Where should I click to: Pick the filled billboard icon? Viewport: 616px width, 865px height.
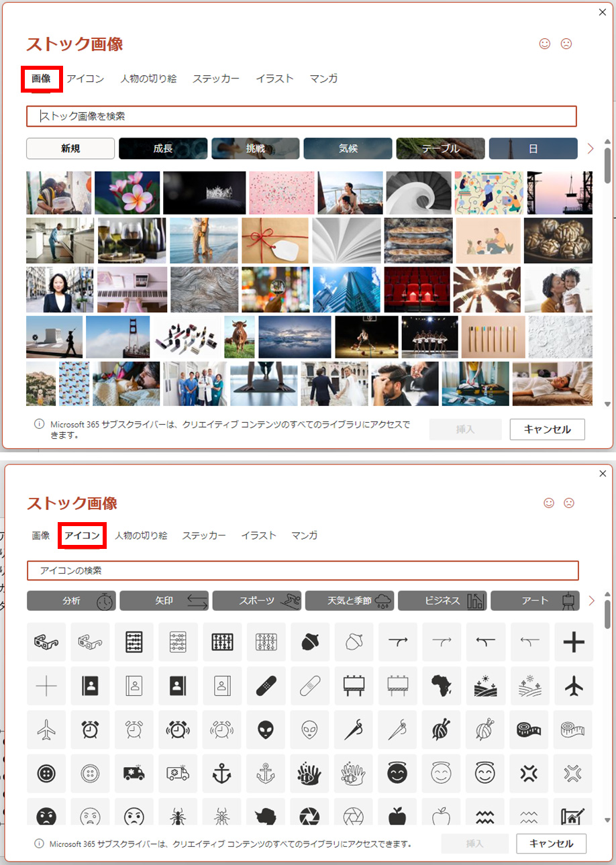354,686
